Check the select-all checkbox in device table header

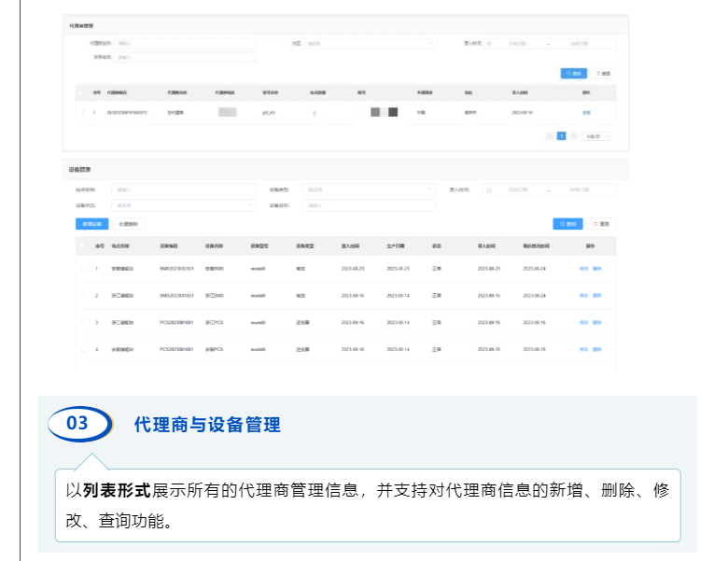[82, 246]
